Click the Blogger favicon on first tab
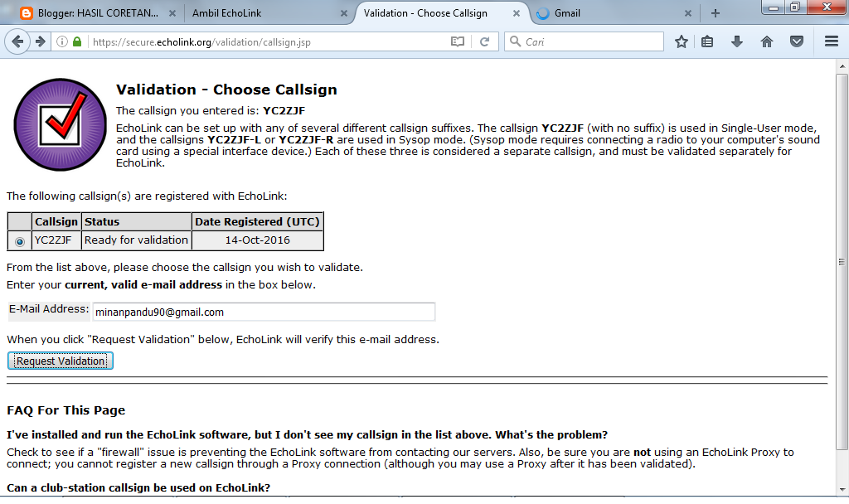This screenshot has height=504, width=849. pyautogui.click(x=26, y=13)
